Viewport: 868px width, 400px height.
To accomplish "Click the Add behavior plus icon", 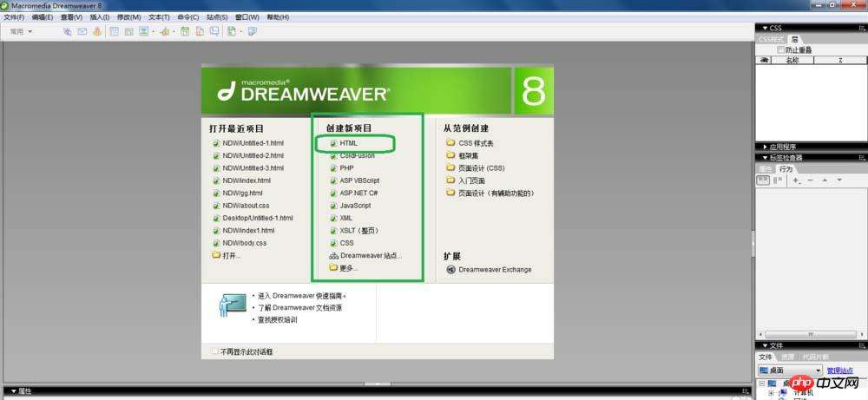I will pyautogui.click(x=796, y=180).
